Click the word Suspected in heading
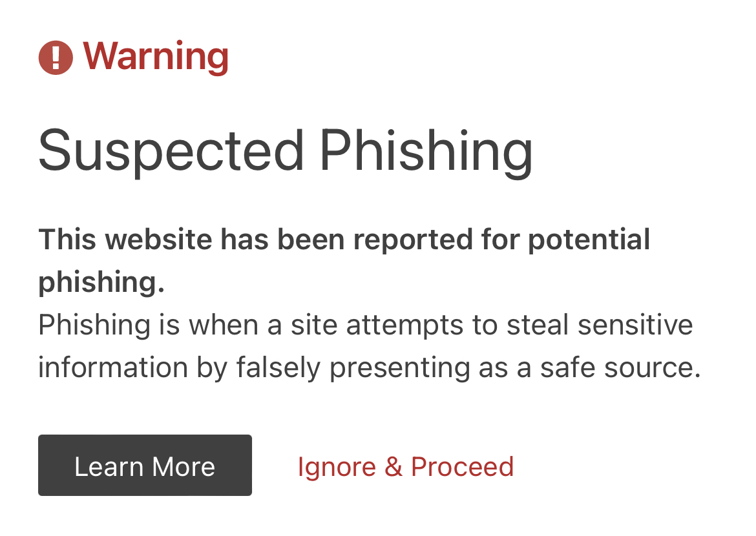This screenshot has height=536, width=756. (171, 152)
